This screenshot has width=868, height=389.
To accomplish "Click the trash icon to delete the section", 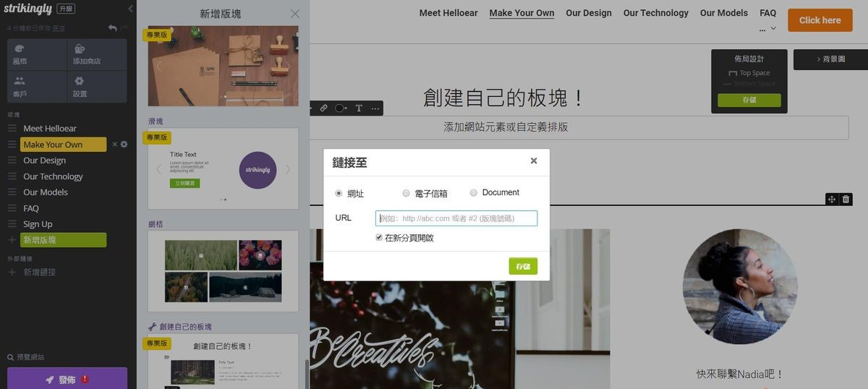I will [x=846, y=199].
